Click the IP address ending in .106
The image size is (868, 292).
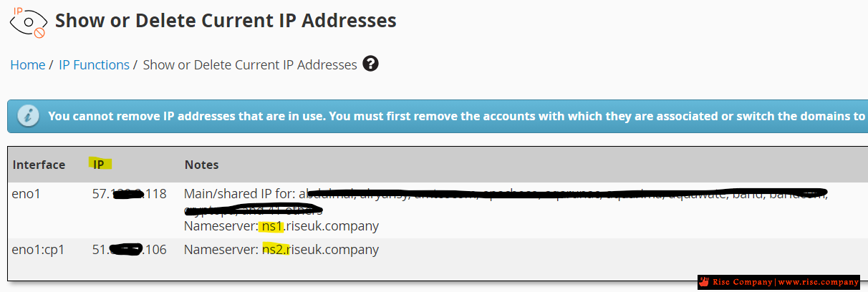(130, 250)
